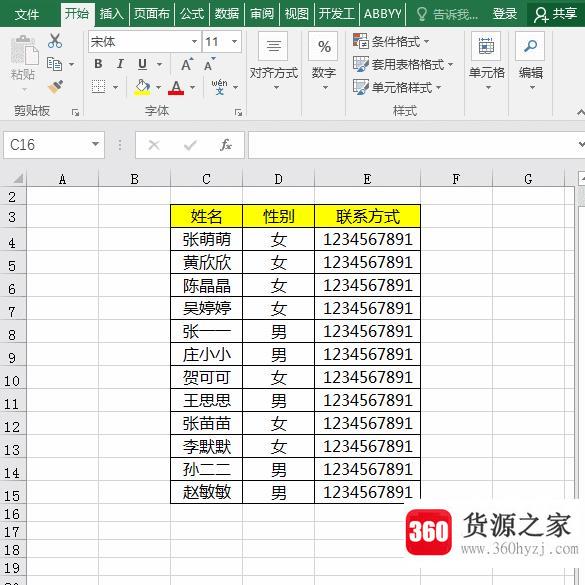
Task: Expand the fill color dropdown arrow
Action: [x=159, y=87]
